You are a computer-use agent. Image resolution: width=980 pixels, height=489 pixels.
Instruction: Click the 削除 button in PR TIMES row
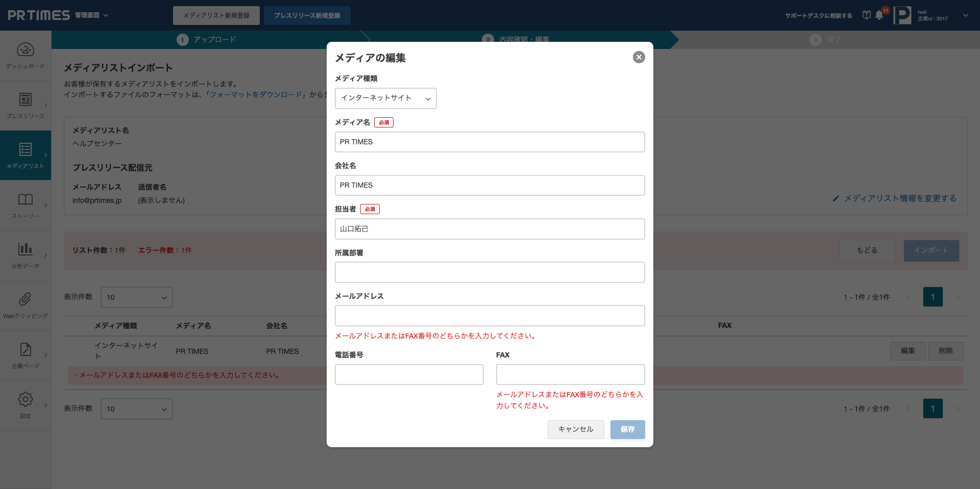point(946,351)
